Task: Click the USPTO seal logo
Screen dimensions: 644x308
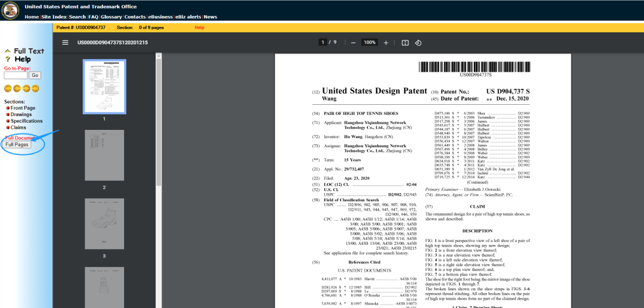Action: [10, 10]
